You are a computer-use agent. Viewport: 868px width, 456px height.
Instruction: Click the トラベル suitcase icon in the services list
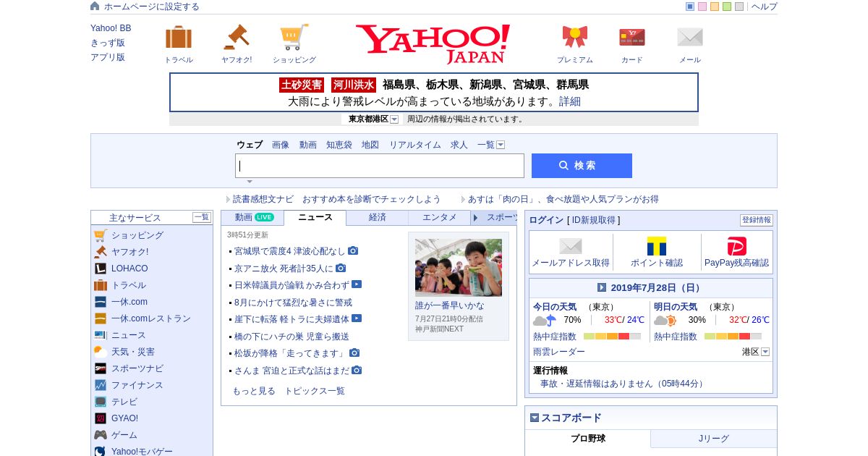click(101, 285)
